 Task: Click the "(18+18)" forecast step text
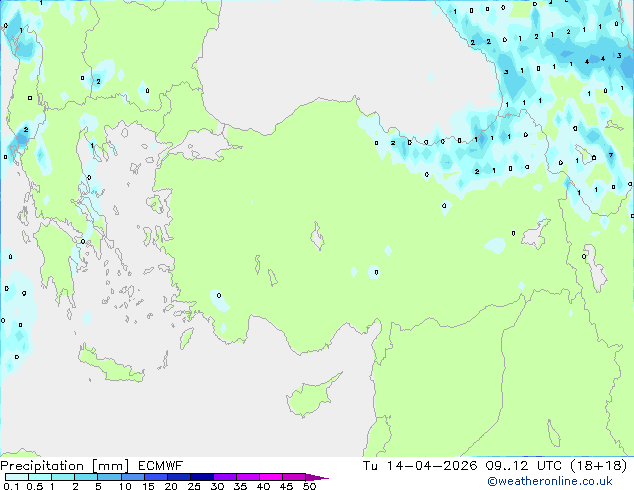pyautogui.click(x=598, y=466)
